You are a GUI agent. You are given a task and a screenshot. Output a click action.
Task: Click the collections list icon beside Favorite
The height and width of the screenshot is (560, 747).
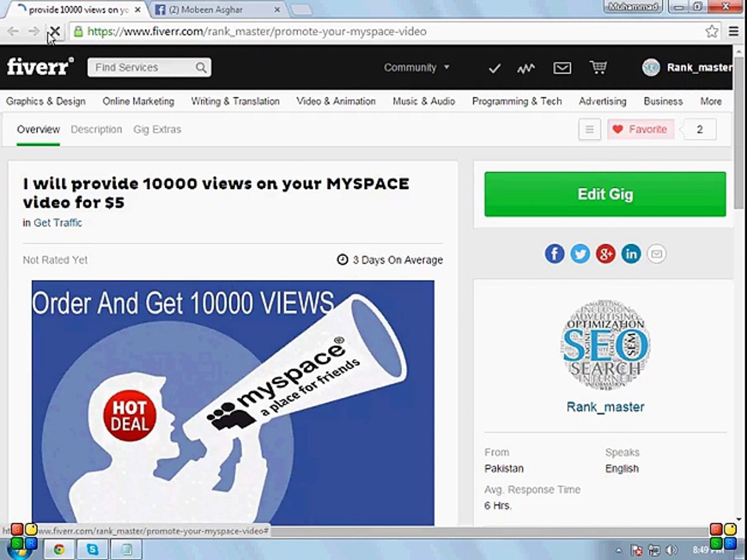click(x=590, y=130)
